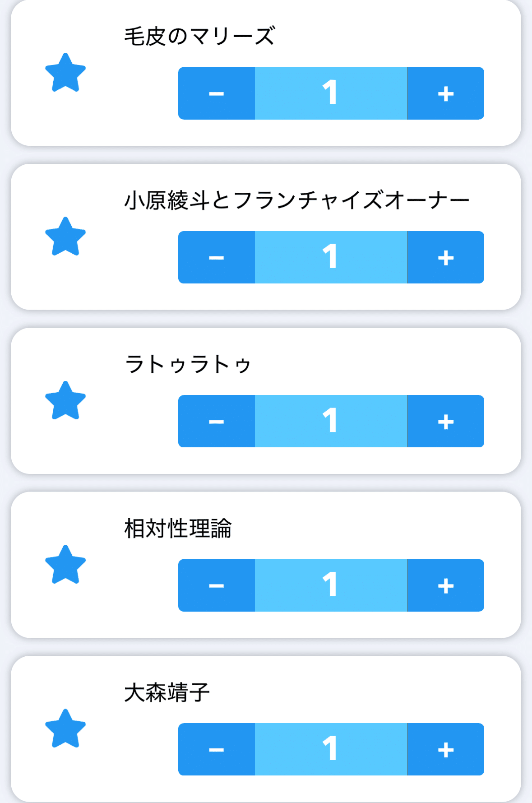Screen dimensions: 532x803
Task: Increase count for 毛皮のマリーズ
Action: point(445,93)
